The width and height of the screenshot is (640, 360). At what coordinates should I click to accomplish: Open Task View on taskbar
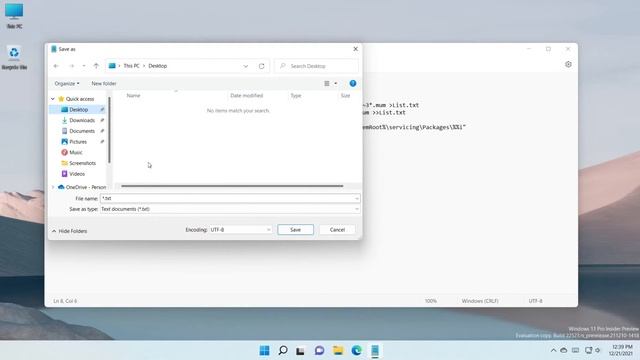click(x=300, y=350)
